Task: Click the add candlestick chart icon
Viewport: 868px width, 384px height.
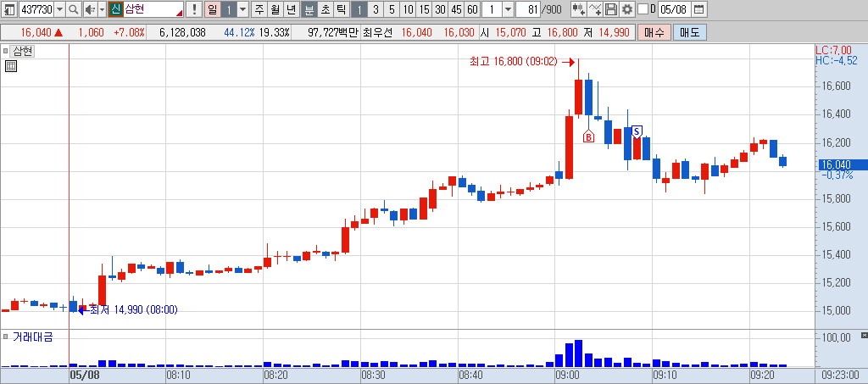Action: point(579,9)
